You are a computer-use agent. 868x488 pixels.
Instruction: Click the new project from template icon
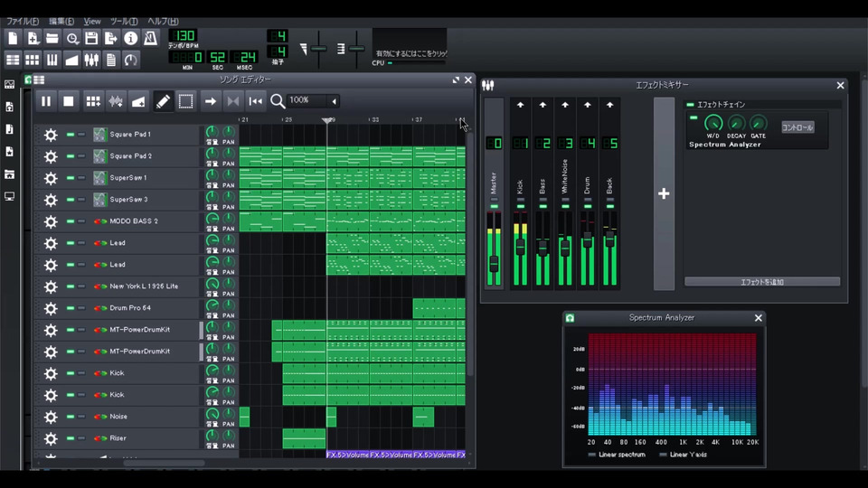pyautogui.click(x=33, y=38)
